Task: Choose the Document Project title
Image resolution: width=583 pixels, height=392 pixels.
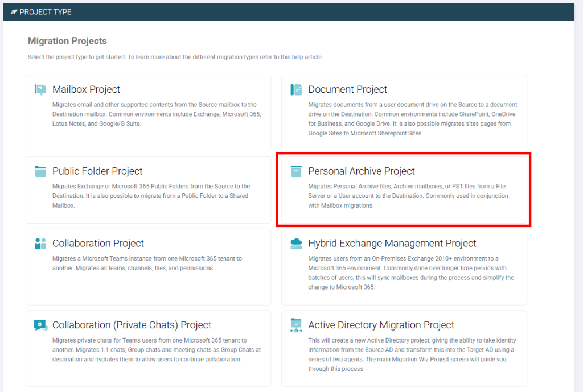Action: click(x=348, y=89)
